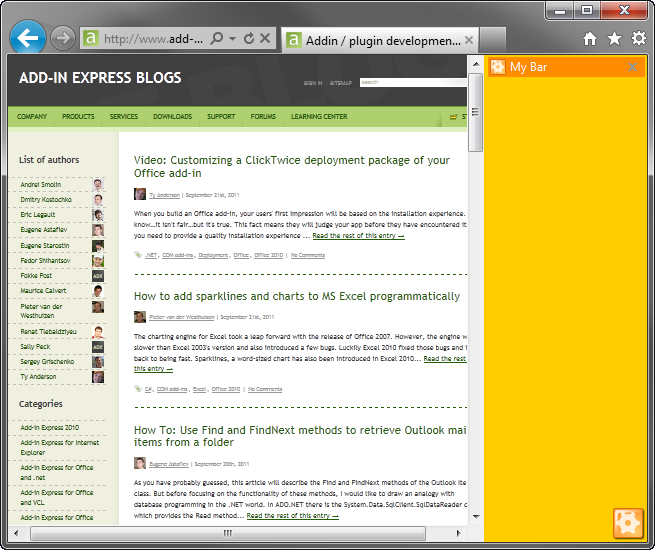Select the Addin / plugin development tab
The image size is (655, 550).
pyautogui.click(x=380, y=40)
